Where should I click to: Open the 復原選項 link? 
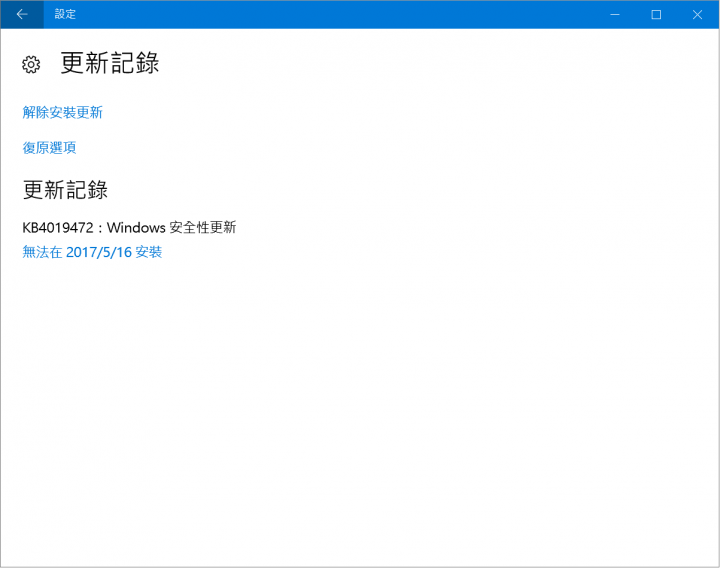pos(49,147)
